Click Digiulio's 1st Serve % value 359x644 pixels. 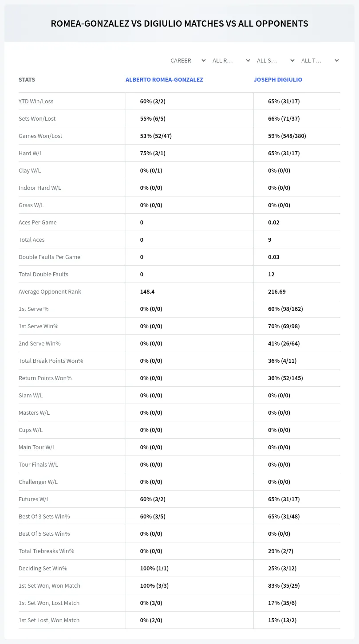point(285,309)
